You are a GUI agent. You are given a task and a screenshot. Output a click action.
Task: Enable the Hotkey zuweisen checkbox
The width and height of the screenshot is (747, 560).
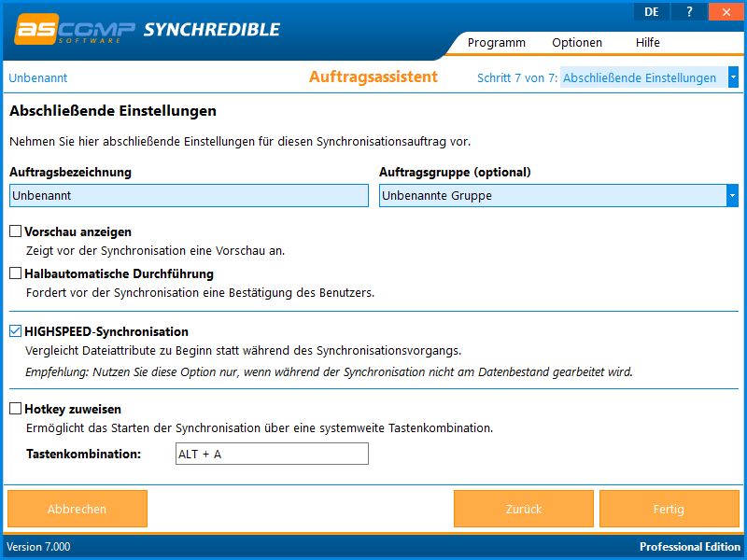pos(16,409)
